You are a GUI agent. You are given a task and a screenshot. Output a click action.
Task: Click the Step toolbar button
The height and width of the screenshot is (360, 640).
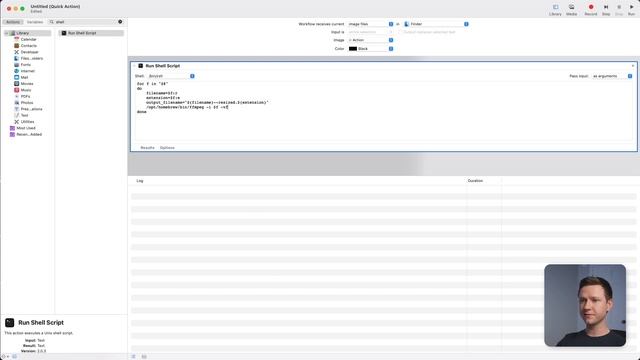coord(606,10)
